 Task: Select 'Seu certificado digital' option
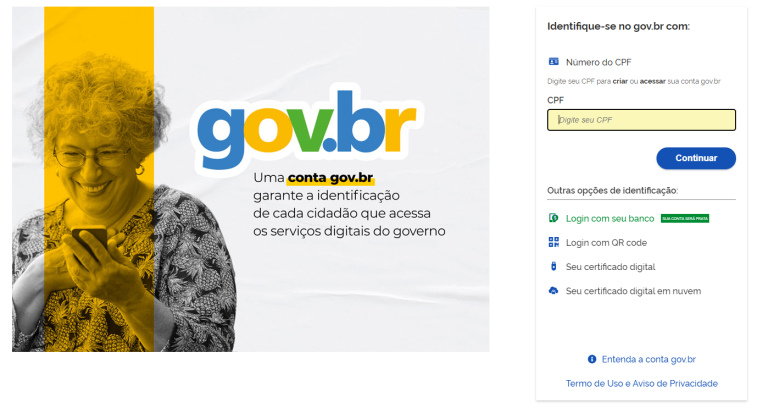tap(610, 267)
